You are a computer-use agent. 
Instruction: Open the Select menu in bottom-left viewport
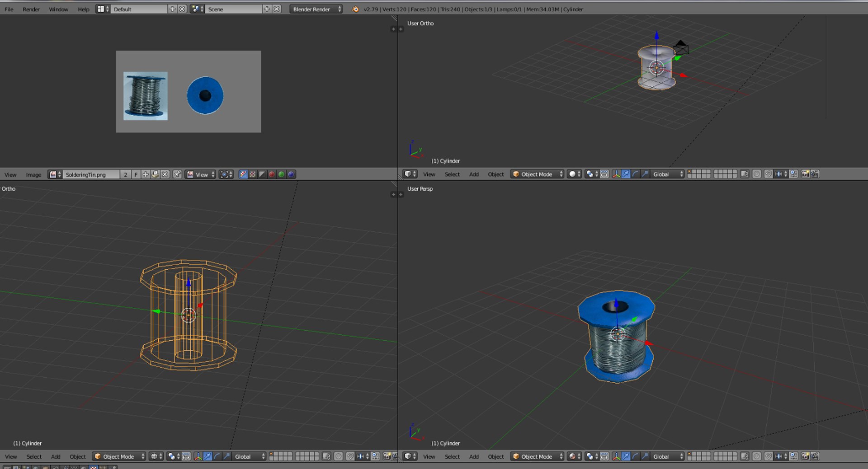[x=34, y=457]
